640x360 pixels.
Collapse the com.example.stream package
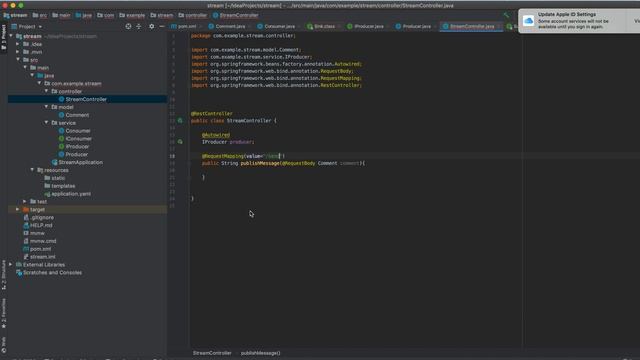click(40, 83)
